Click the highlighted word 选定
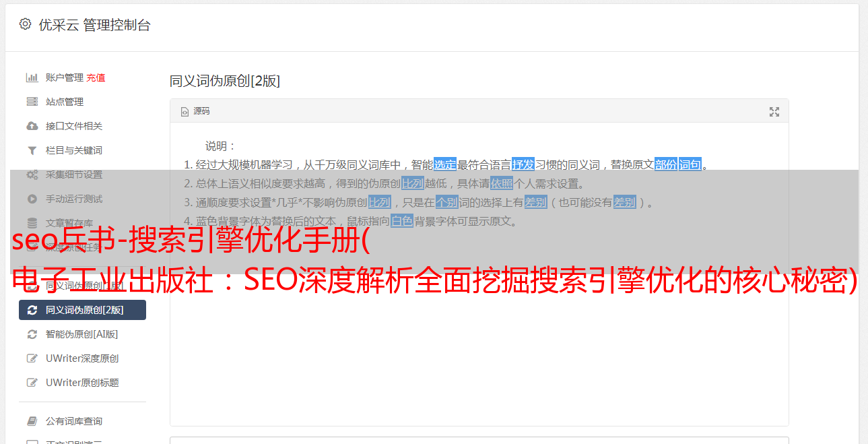The width and height of the screenshot is (868, 444). [445, 164]
